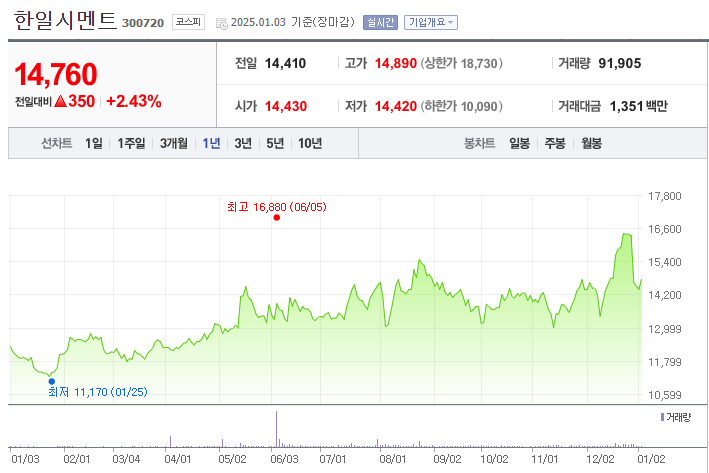This screenshot has width=709, height=473.
Task: Switch to 주봉 candlestick chart
Action: 555,143
